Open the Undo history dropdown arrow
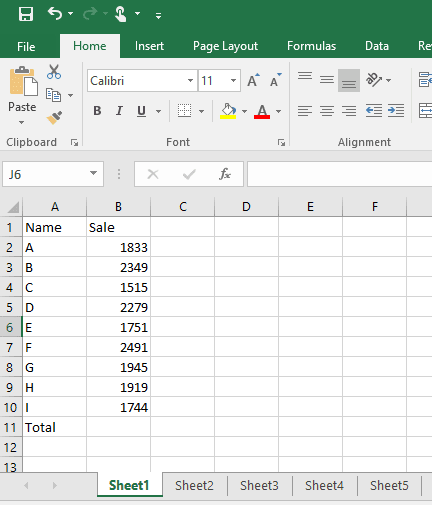Image resolution: width=432 pixels, height=505 pixels. coord(71,14)
